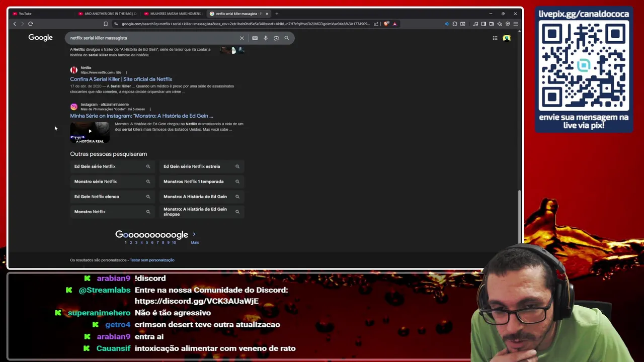Open a new tab with the plus button

(277, 14)
